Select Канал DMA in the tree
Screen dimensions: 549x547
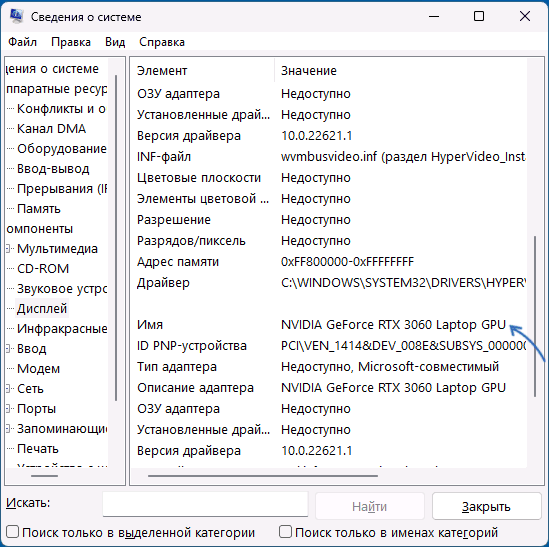[x=51, y=129]
